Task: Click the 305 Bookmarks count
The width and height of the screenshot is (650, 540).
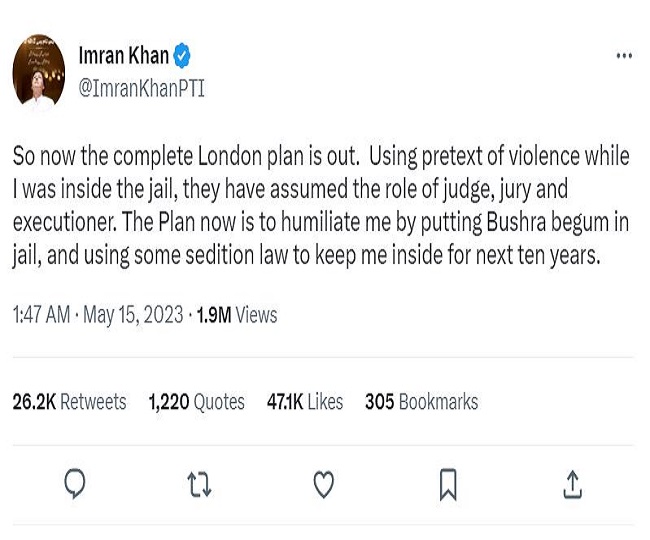Action: 421,402
